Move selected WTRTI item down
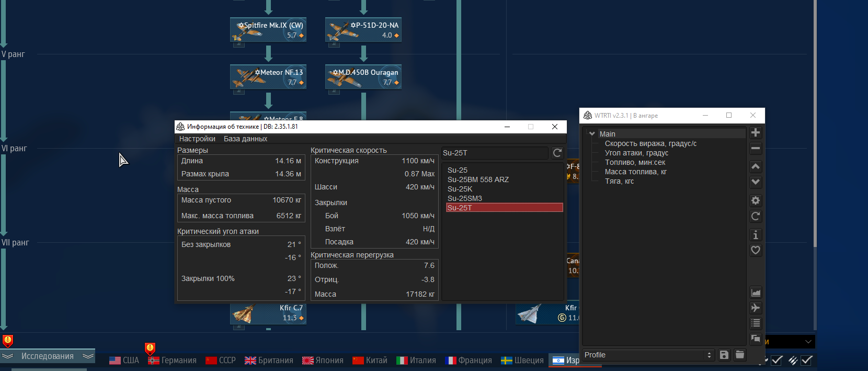This screenshot has height=371, width=868. coord(756,182)
